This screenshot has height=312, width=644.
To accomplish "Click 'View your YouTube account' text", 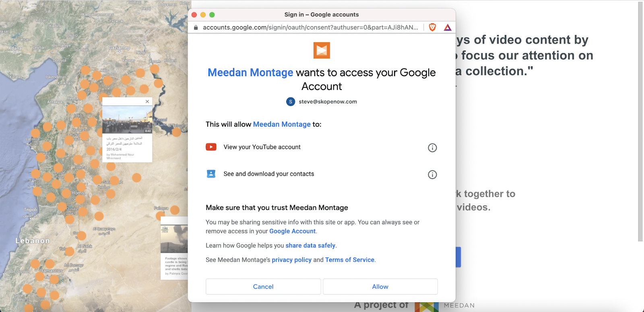I will (x=262, y=147).
